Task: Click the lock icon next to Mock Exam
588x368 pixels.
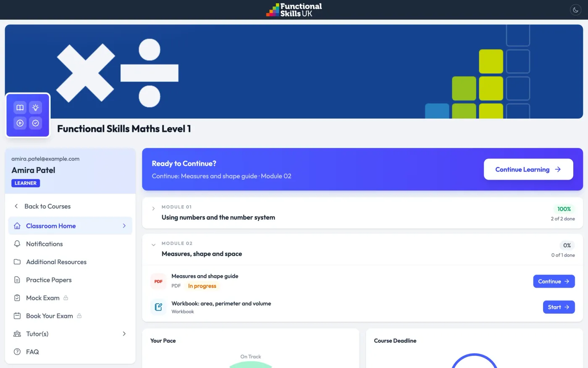Action: (66, 298)
